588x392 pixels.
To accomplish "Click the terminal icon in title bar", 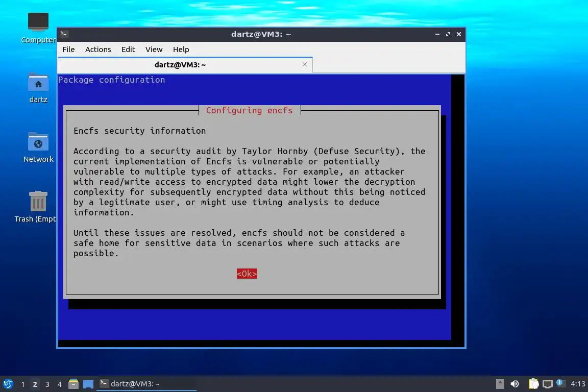I will coord(64,34).
